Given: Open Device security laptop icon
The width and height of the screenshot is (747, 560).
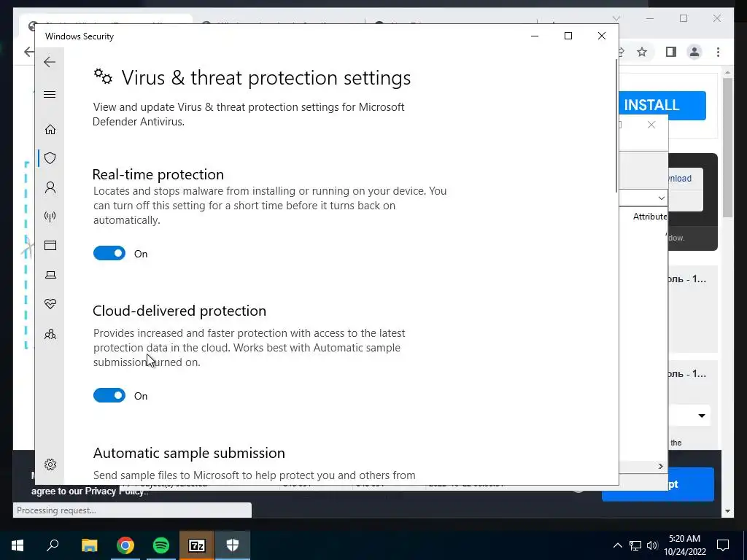Looking at the screenshot, I should (x=50, y=275).
